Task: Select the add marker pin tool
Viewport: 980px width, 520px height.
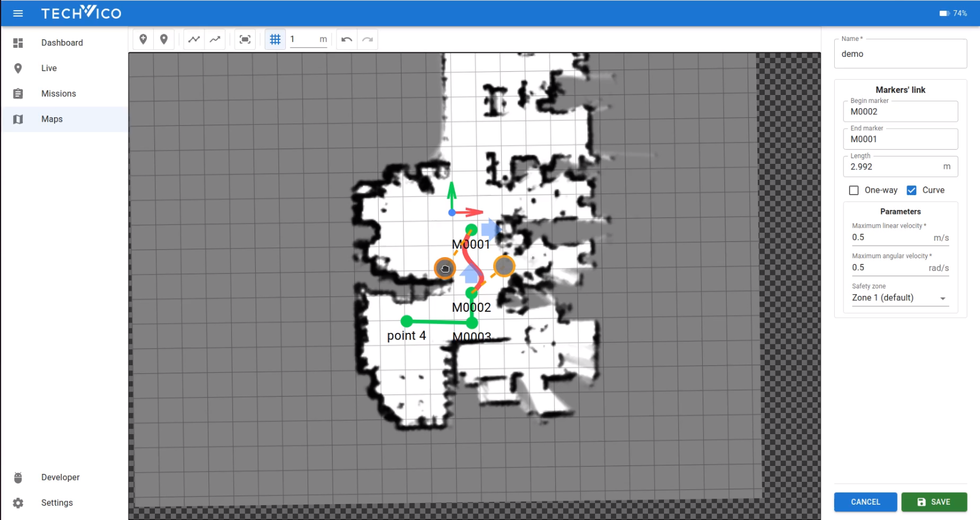Action: [143, 39]
